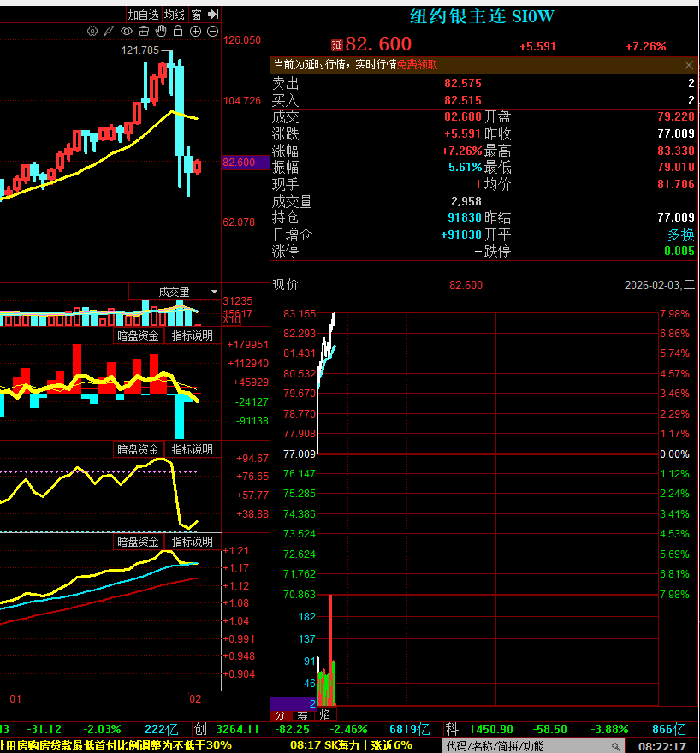Click the 跌停 value 0.005
The height and width of the screenshot is (753, 700).
pyautogui.click(x=679, y=251)
